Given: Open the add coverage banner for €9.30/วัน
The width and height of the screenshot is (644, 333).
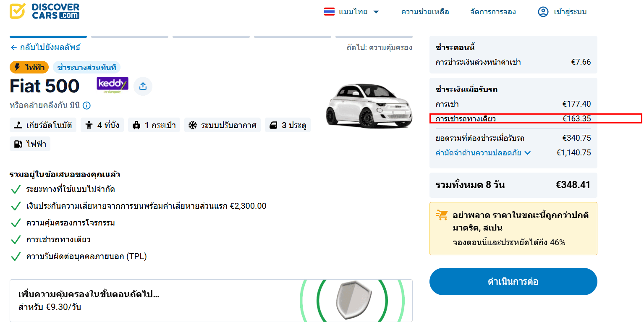Looking at the screenshot, I should coord(211,301).
